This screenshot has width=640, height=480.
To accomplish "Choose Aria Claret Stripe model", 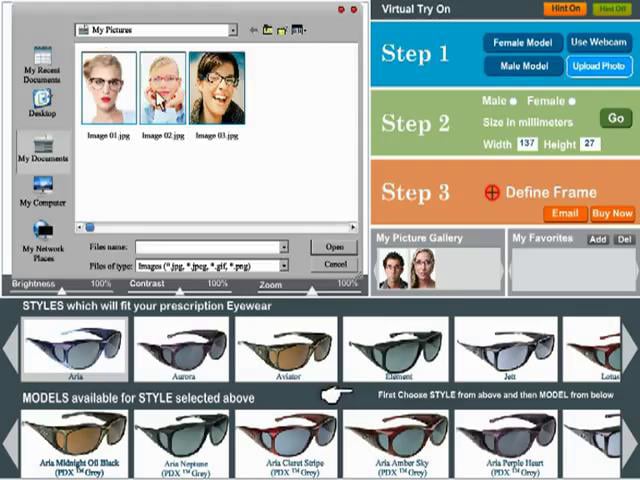I will 286,444.
